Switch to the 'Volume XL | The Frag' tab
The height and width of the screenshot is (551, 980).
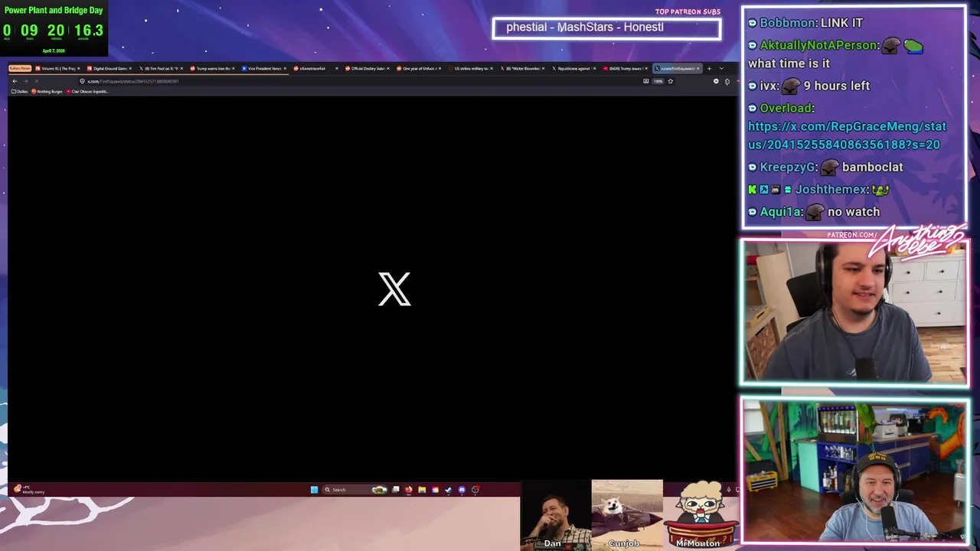click(57, 68)
